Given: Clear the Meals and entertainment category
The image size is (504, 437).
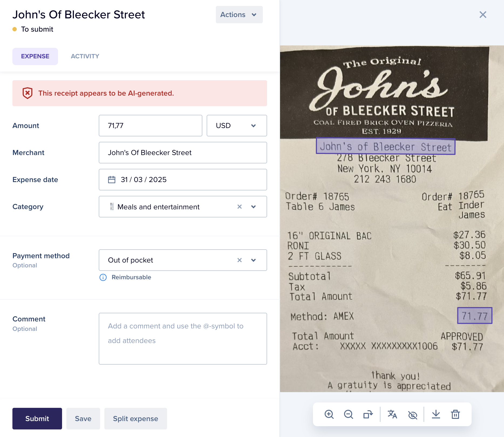Looking at the screenshot, I should [240, 207].
